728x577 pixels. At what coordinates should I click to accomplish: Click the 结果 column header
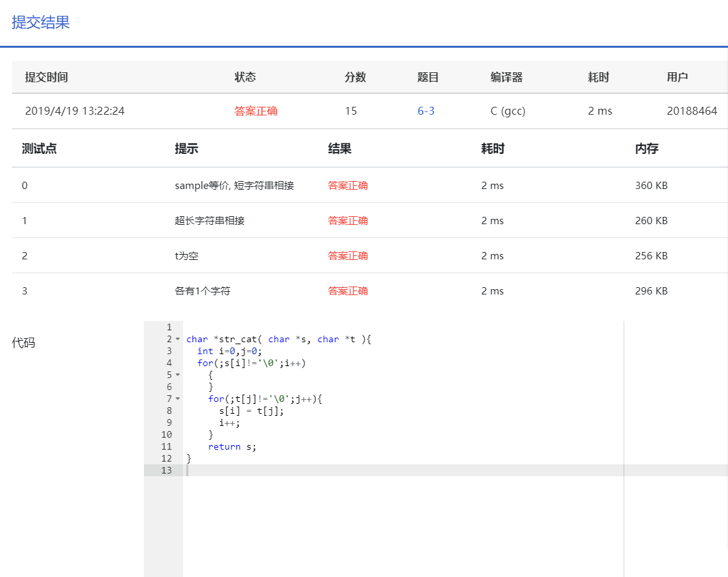[x=339, y=149]
